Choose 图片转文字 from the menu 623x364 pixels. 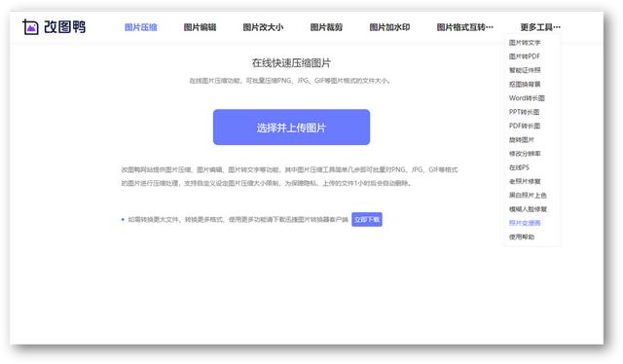[525, 43]
